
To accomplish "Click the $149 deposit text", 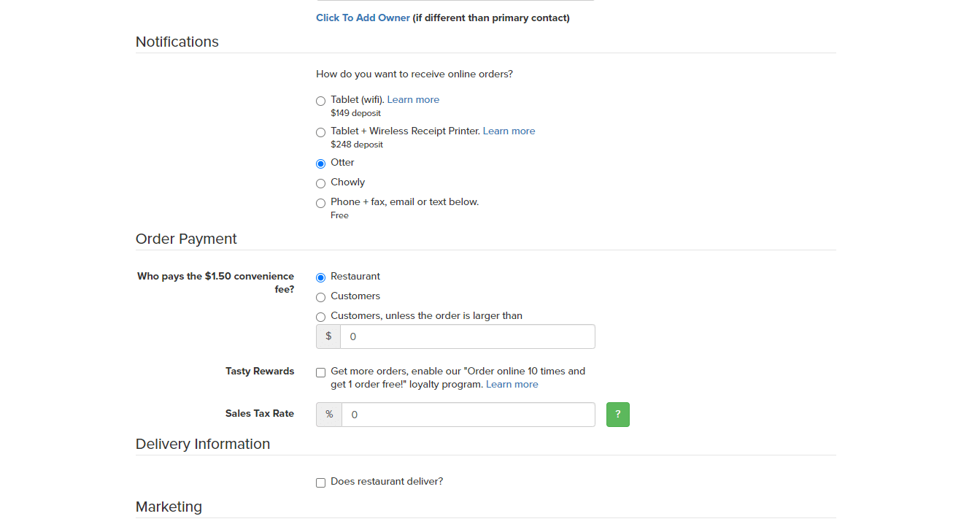I will 355,113.
